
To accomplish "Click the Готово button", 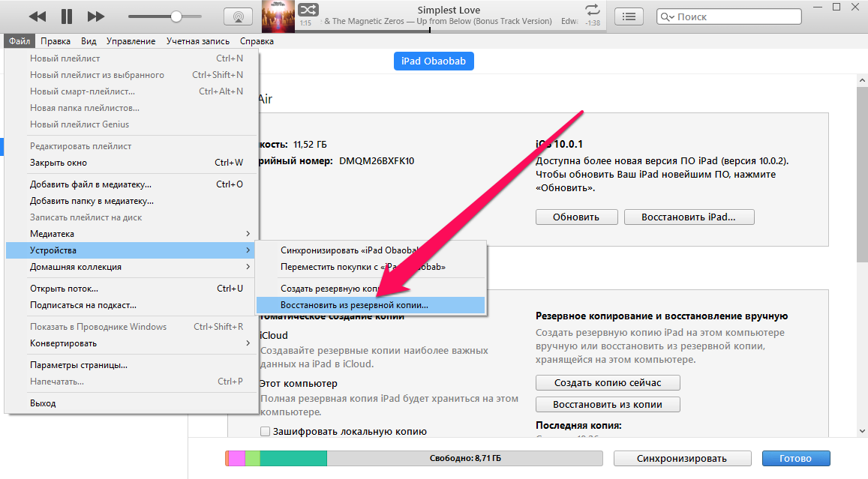I will click(x=795, y=458).
